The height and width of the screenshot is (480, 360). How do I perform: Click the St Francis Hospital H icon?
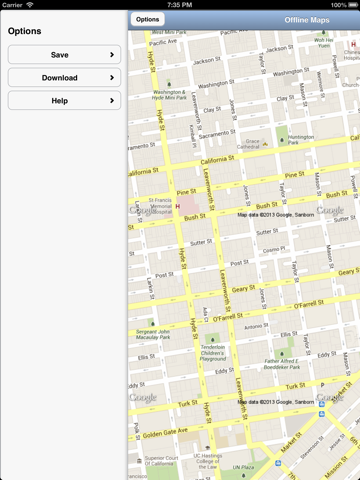178,206
